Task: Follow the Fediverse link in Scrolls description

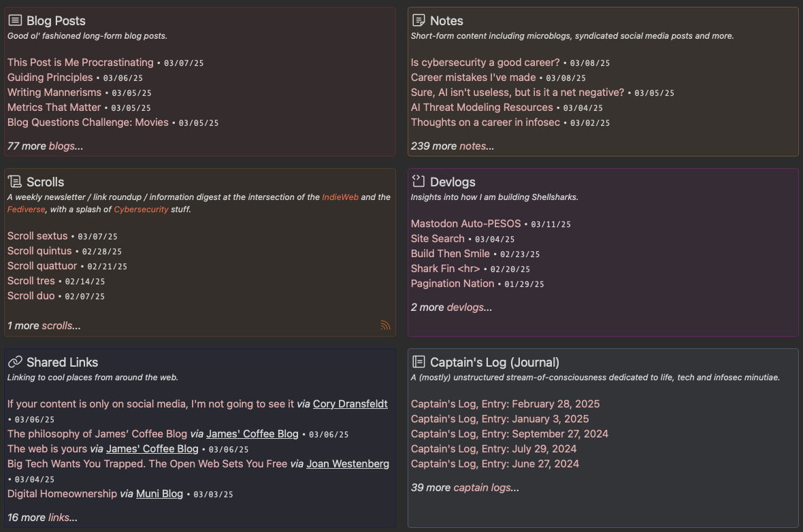Action: tap(26, 210)
